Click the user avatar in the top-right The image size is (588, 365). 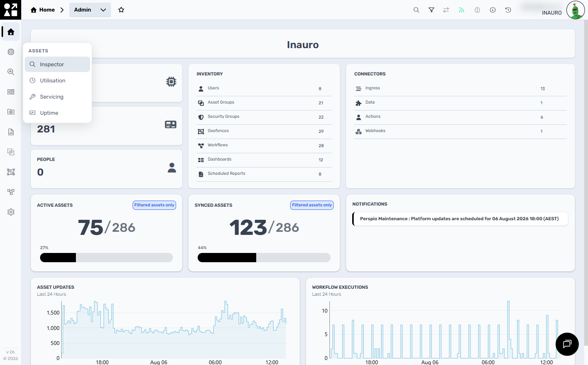point(575,10)
